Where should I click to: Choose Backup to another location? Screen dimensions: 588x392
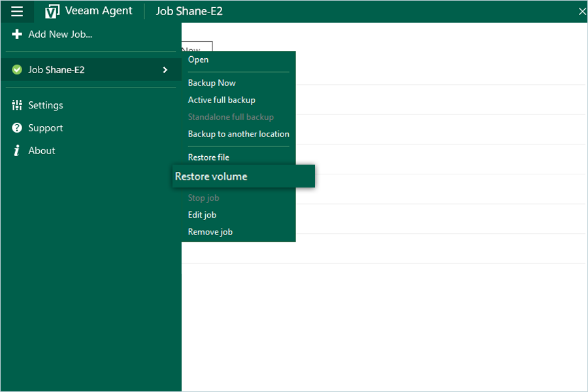pos(238,134)
